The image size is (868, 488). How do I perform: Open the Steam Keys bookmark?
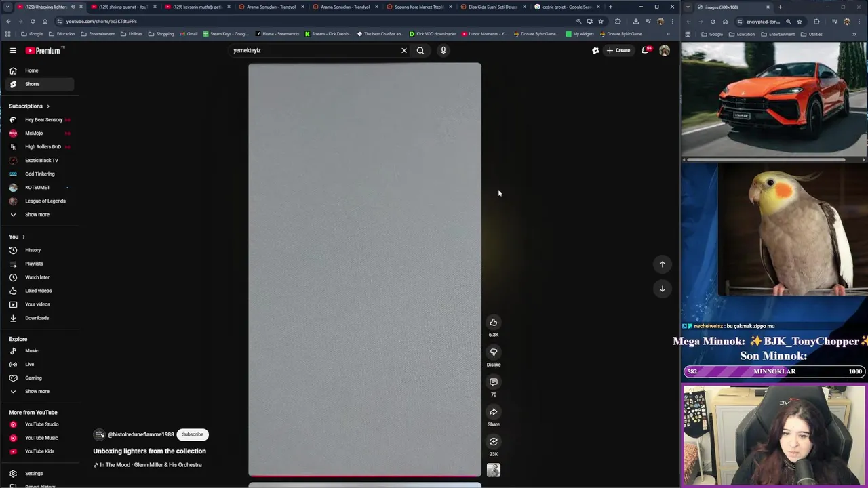tap(226, 34)
